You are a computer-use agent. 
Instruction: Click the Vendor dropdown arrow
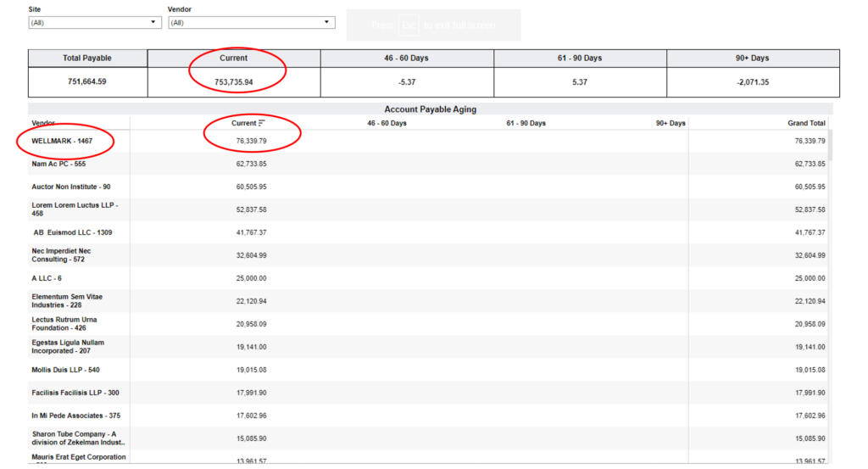[326, 22]
